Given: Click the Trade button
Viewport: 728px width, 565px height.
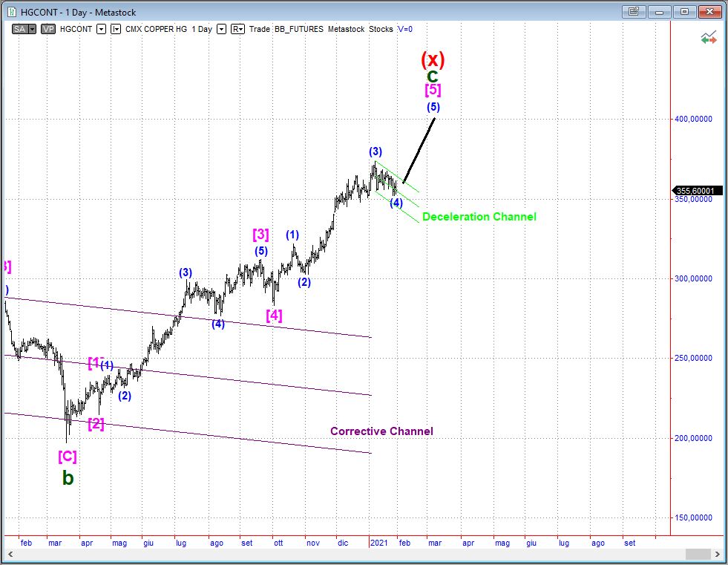Looking at the screenshot, I should pos(260,29).
